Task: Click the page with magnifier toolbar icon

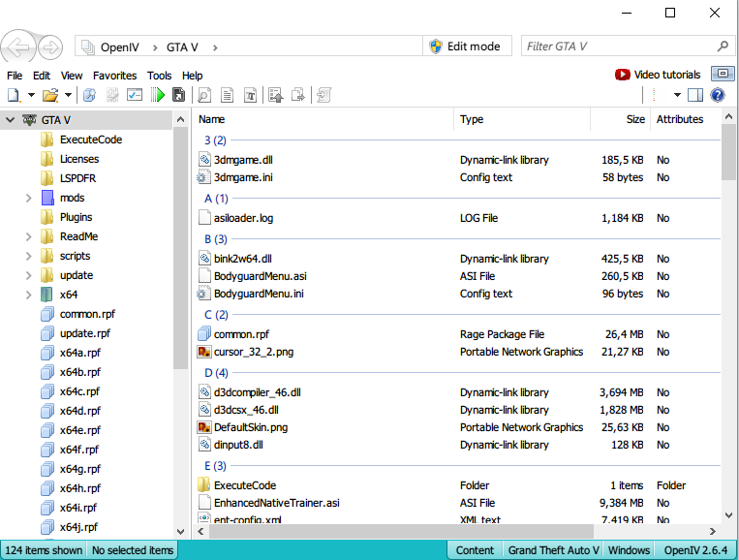Action: pos(204,95)
